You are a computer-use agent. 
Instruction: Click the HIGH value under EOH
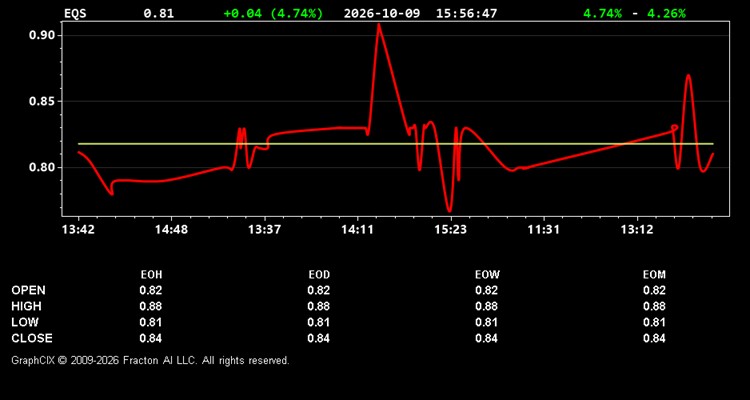151,306
